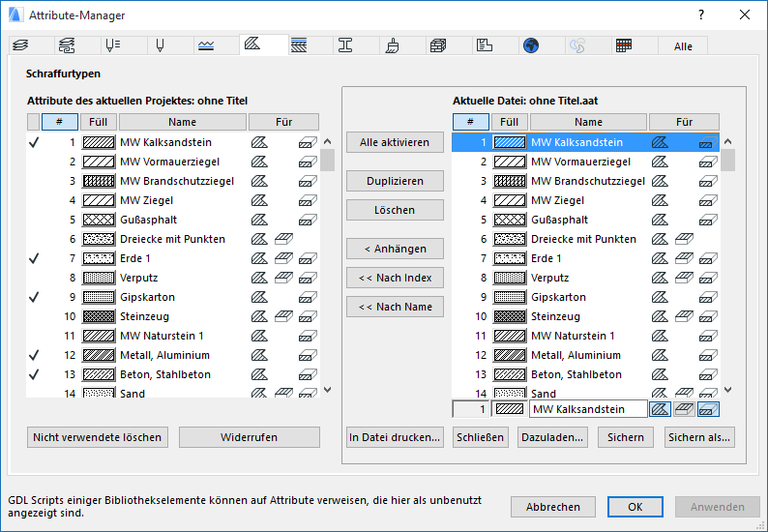Click the help question mark button
This screenshot has height=532, width=768.
pyautogui.click(x=701, y=15)
